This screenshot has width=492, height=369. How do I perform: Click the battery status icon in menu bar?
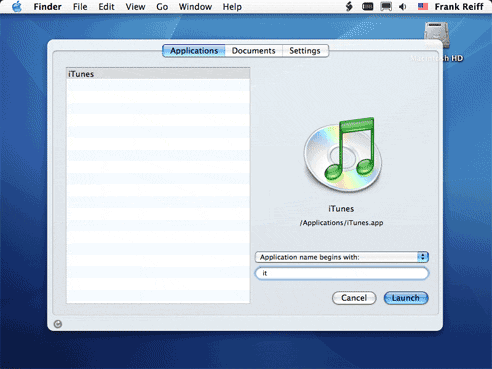(367, 7)
